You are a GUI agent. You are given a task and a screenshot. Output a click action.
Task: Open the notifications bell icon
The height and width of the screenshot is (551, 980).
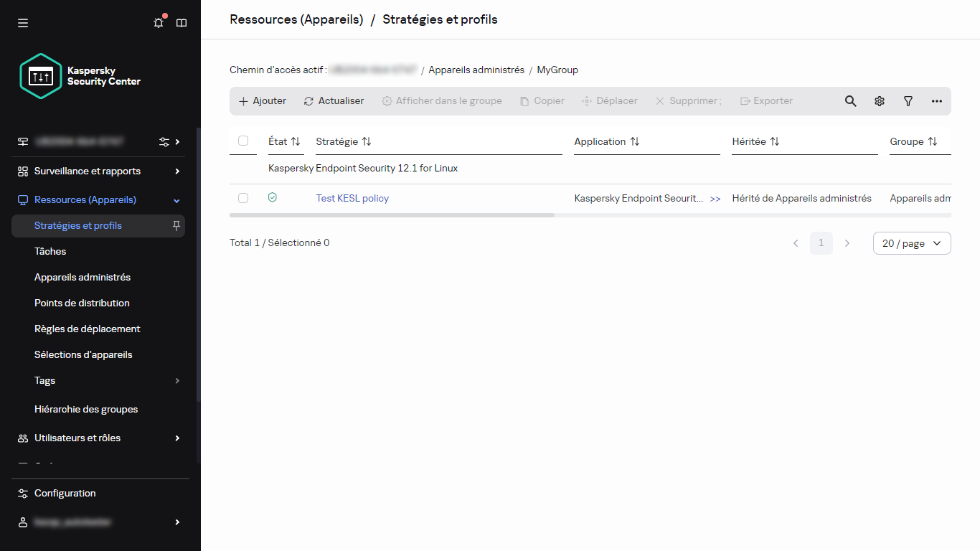coord(159,23)
